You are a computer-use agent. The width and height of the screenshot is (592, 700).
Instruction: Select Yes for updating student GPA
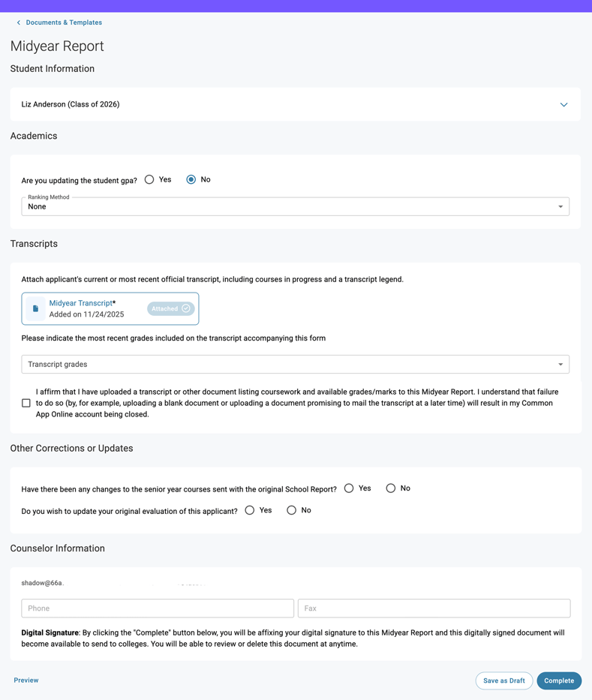point(149,179)
